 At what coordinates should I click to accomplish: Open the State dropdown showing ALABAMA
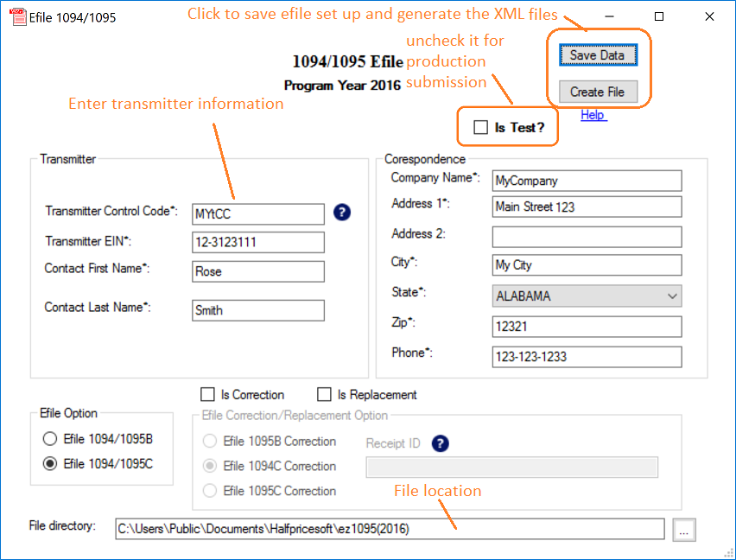pos(587,296)
